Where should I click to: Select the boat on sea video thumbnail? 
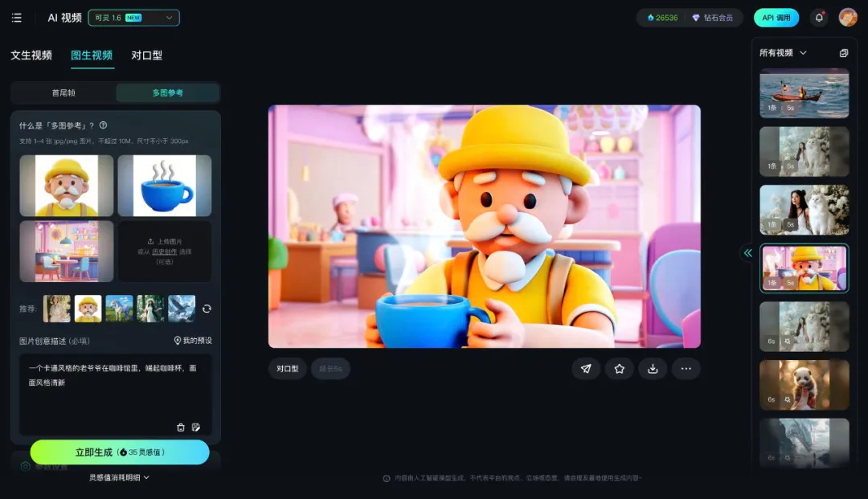click(804, 93)
